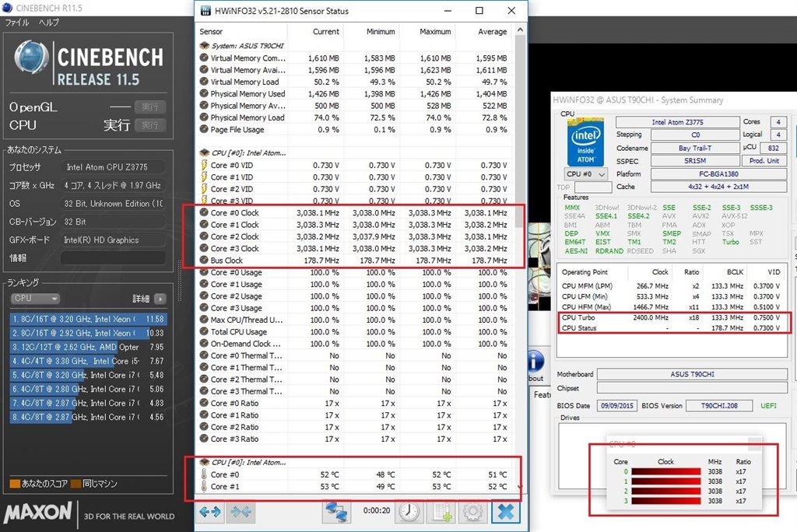
Task: Click the Bay Trail-T codename field
Action: click(695, 149)
